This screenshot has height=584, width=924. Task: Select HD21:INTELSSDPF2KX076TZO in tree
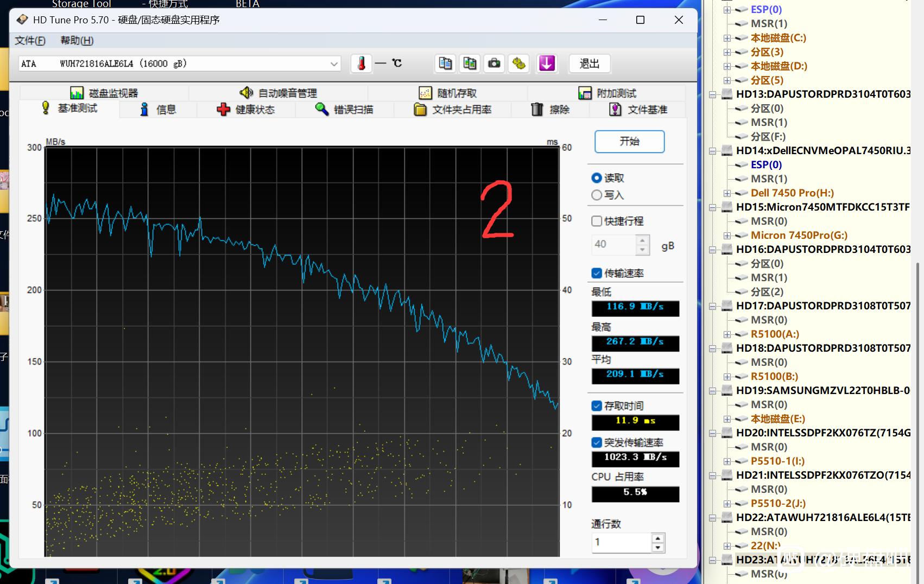823,475
